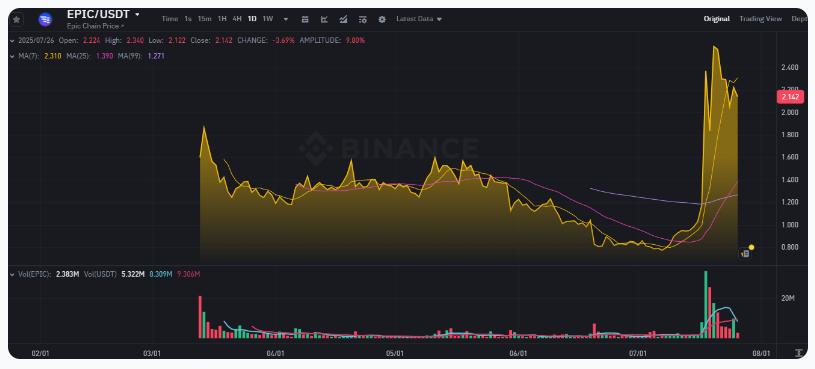Open the chart style candlestick icon
The width and height of the screenshot is (815, 369).
pos(305,19)
